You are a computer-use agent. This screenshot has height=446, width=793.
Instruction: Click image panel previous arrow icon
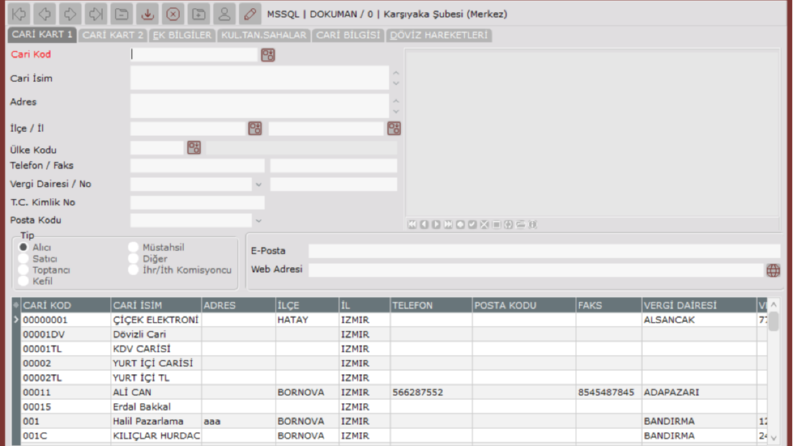[x=424, y=225]
